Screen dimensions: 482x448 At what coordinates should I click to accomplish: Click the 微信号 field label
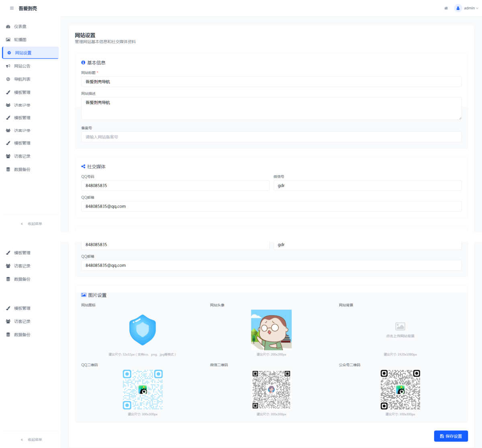pos(279,177)
